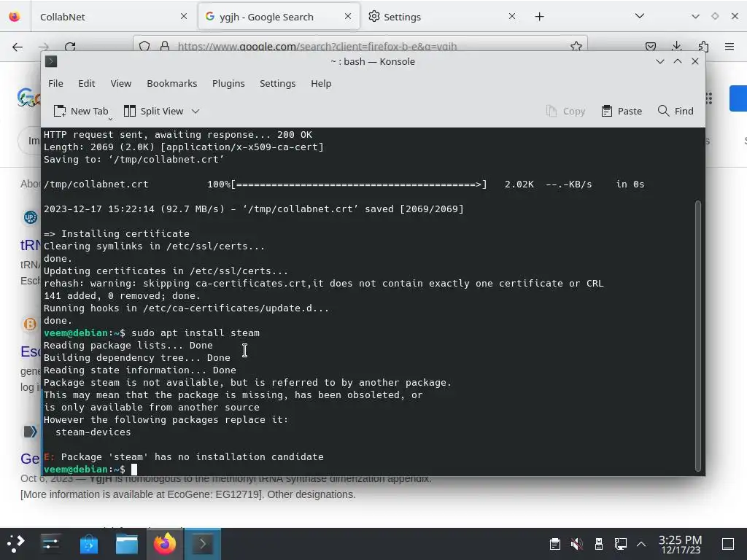
Task: Click the site security lock icon
Action: tap(165, 46)
